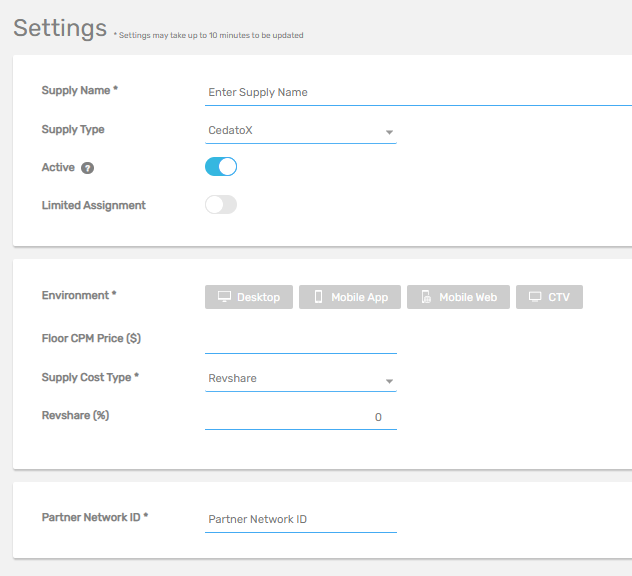Turn off the Active toggle switch
This screenshot has height=576, width=632.
(x=221, y=166)
